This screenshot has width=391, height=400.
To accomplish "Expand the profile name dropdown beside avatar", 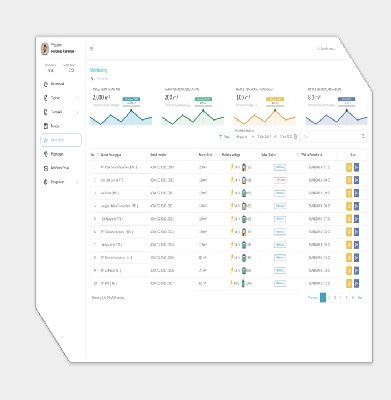I will pyautogui.click(x=63, y=51).
